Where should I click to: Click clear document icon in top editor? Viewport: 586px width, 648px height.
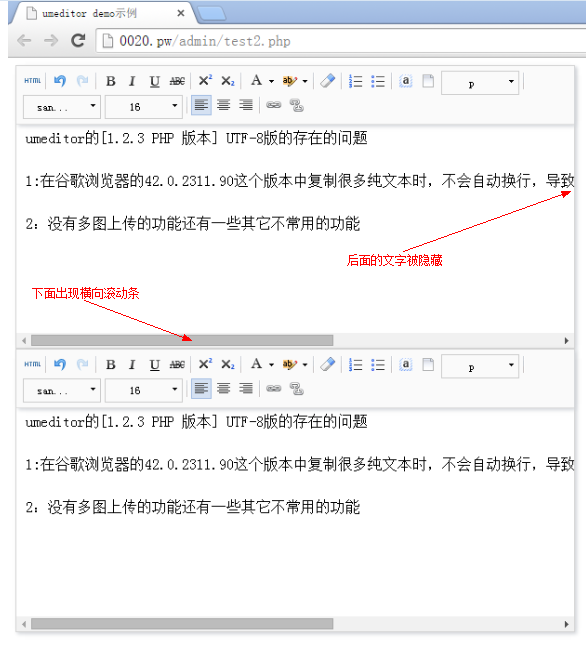pos(428,81)
